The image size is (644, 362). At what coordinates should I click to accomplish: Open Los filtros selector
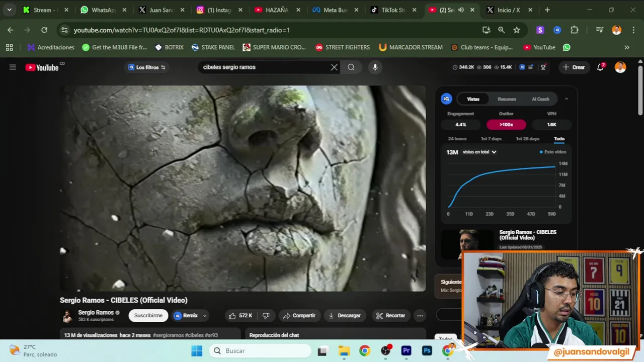(146, 67)
